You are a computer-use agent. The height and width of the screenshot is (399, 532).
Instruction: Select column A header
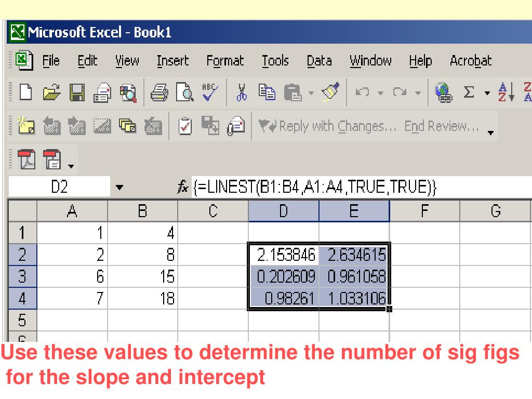[x=72, y=211]
